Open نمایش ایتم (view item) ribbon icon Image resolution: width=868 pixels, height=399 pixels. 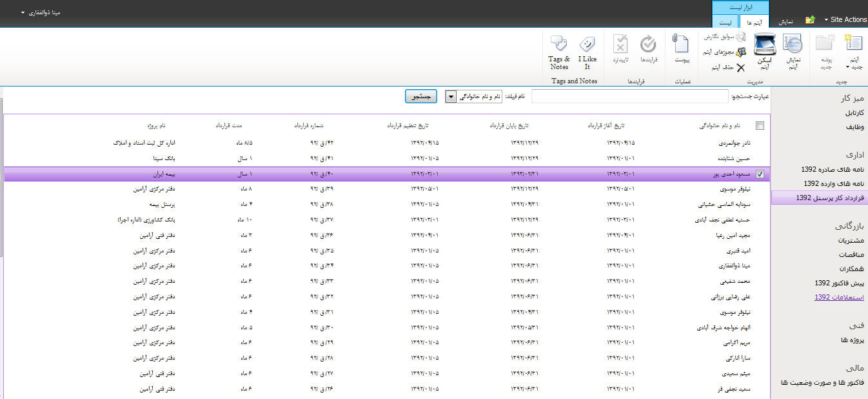[793, 43]
